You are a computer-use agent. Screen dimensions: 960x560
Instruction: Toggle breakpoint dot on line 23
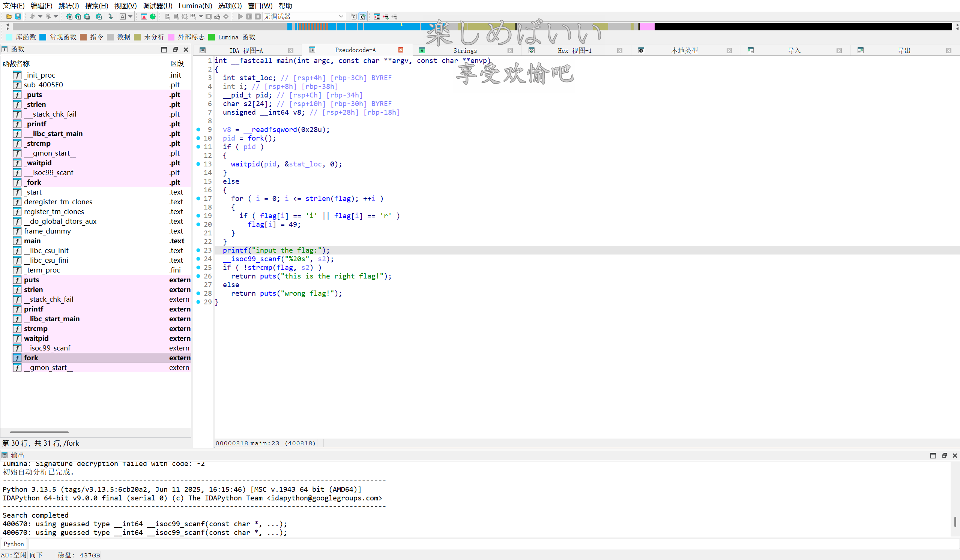pyautogui.click(x=198, y=250)
